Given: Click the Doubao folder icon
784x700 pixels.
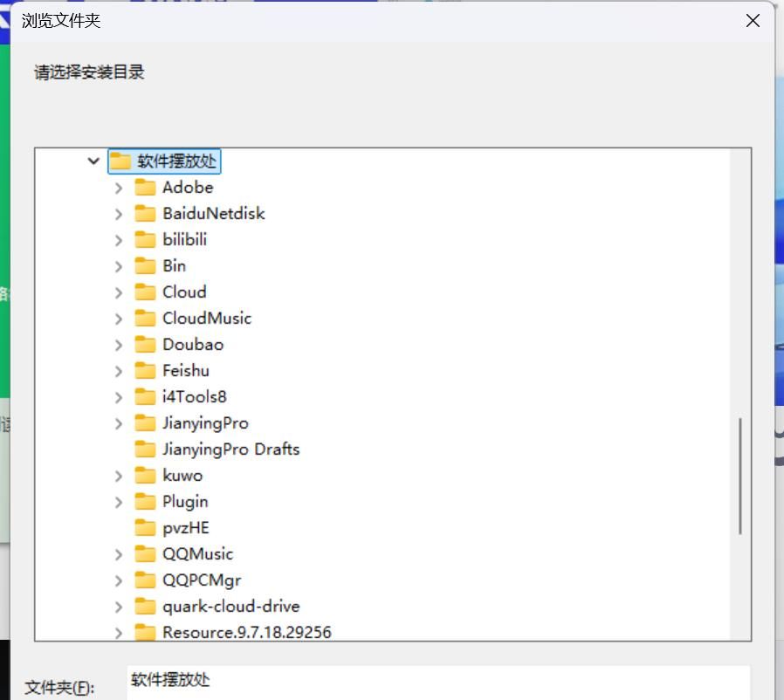Looking at the screenshot, I should 145,345.
